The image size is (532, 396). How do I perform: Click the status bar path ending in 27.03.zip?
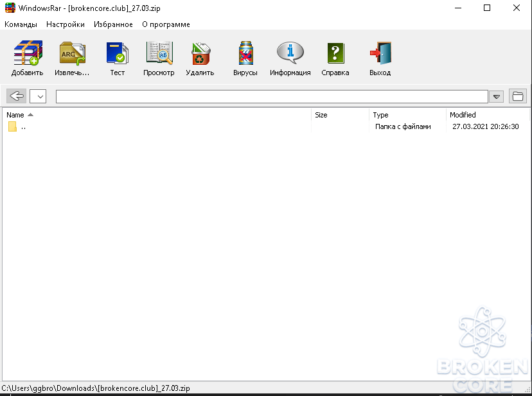click(96, 388)
